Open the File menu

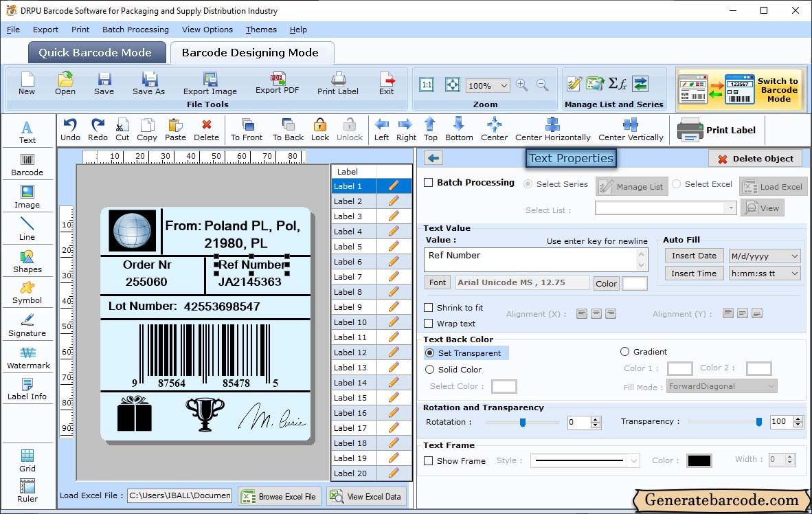tap(13, 30)
